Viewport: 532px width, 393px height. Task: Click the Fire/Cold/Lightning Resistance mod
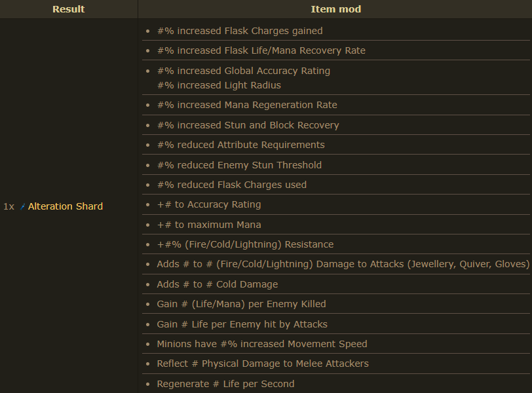245,244
